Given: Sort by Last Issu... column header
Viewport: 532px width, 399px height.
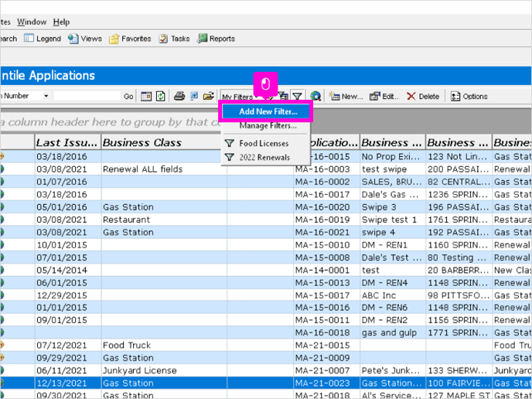Looking at the screenshot, I should click(68, 142).
